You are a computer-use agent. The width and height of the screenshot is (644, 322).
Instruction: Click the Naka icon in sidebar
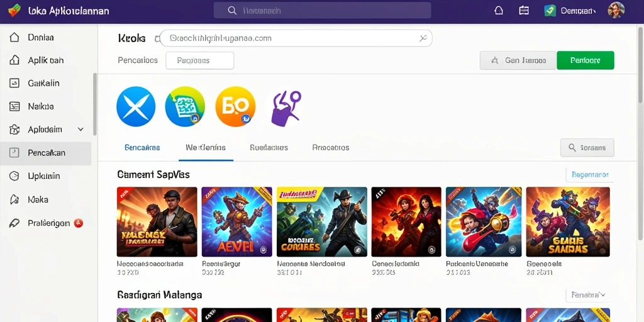coord(14,199)
